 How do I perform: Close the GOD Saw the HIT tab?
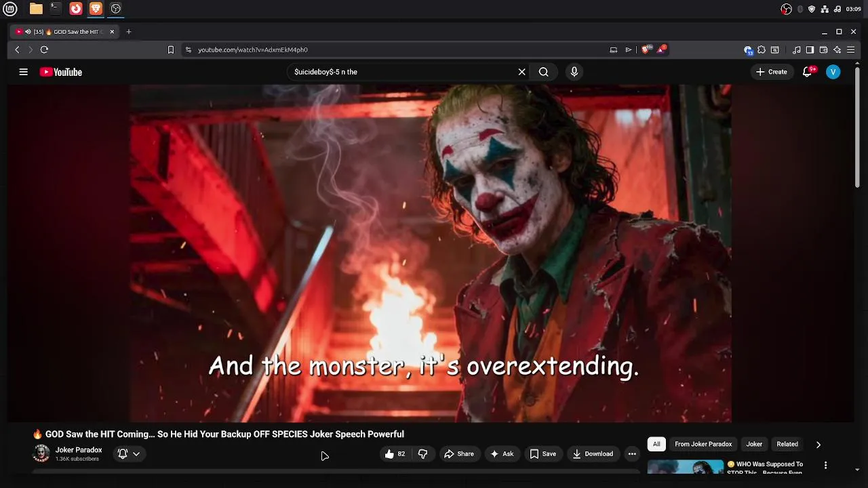point(112,32)
